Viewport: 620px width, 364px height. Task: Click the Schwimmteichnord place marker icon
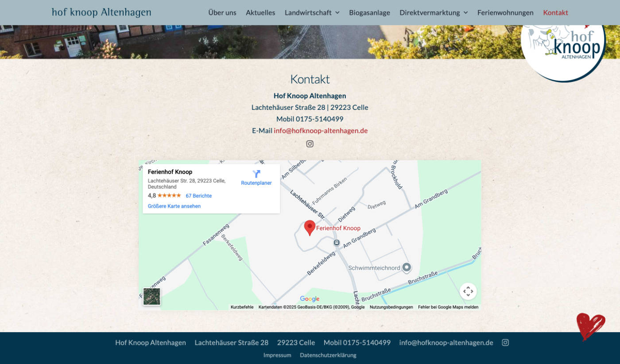[407, 267]
